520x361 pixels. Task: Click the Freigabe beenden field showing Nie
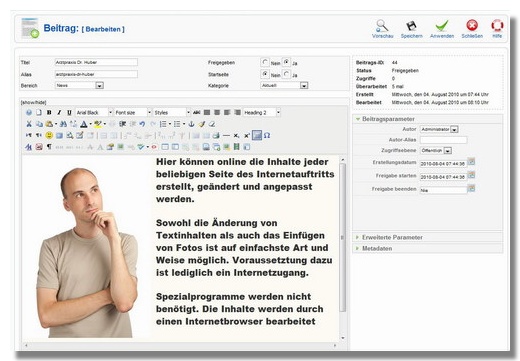(443, 190)
